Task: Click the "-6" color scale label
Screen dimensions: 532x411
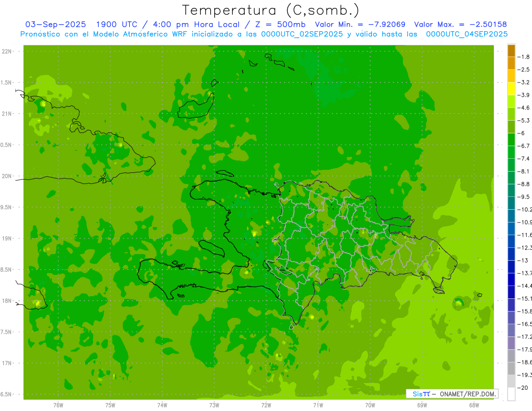Action: tap(522, 133)
